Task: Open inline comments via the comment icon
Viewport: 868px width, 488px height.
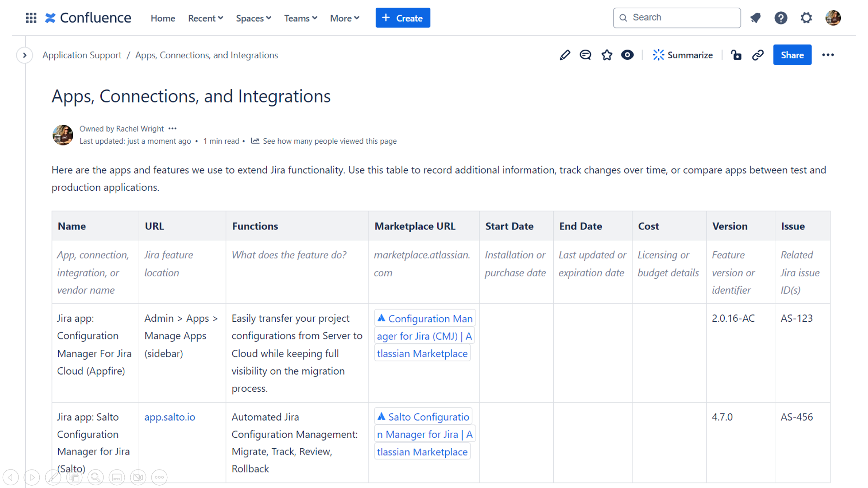Action: [585, 55]
